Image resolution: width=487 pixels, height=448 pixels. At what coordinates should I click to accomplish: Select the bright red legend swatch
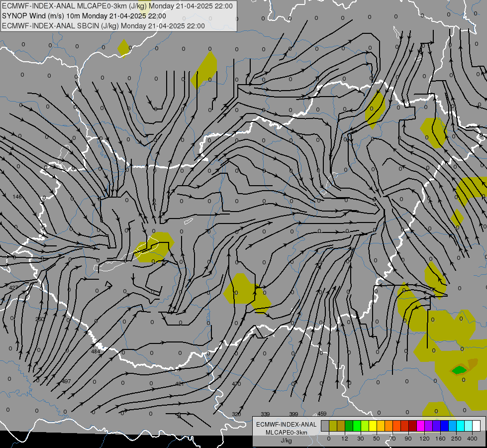point(405,426)
